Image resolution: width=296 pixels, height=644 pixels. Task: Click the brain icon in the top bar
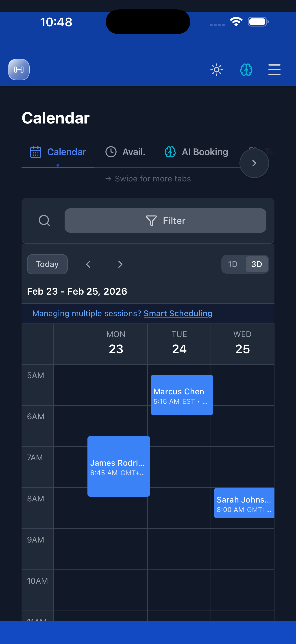(246, 70)
